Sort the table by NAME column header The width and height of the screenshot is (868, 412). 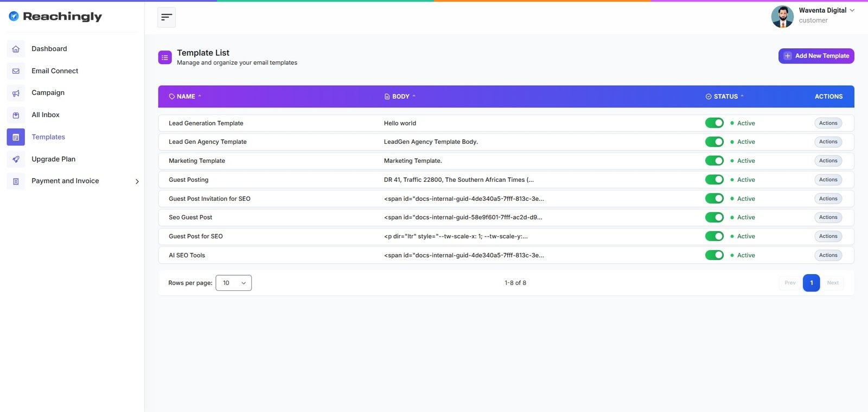186,97
